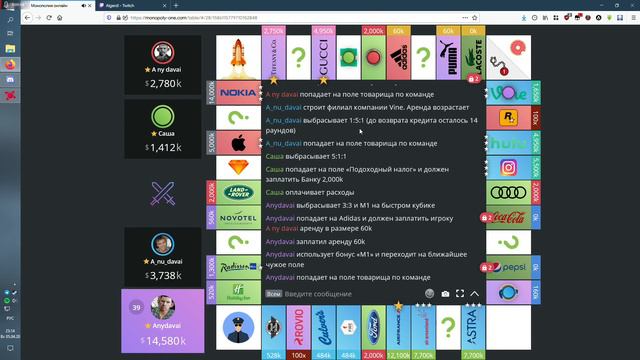Image resolution: width=640 pixels, height=360 pixels.
Task: Click the red circle tax tile
Action: tap(373, 57)
